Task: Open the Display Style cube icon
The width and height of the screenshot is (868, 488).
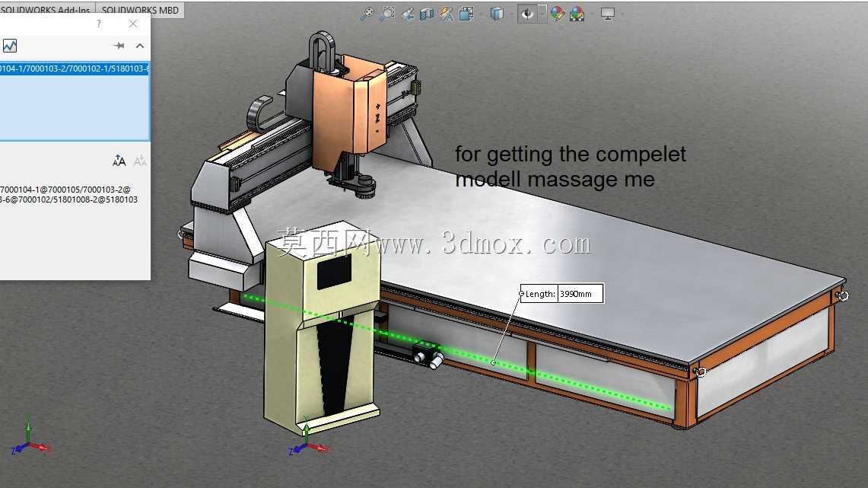Action: click(x=497, y=14)
